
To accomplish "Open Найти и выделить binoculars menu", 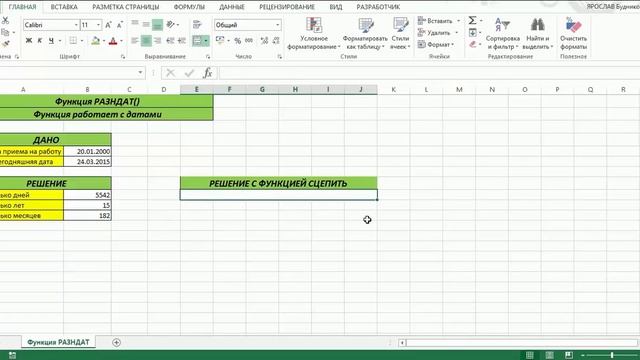I will click(538, 33).
